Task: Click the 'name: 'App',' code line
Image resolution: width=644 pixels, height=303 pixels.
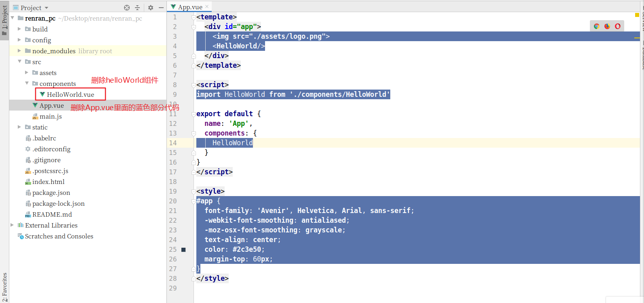Action: pos(228,123)
